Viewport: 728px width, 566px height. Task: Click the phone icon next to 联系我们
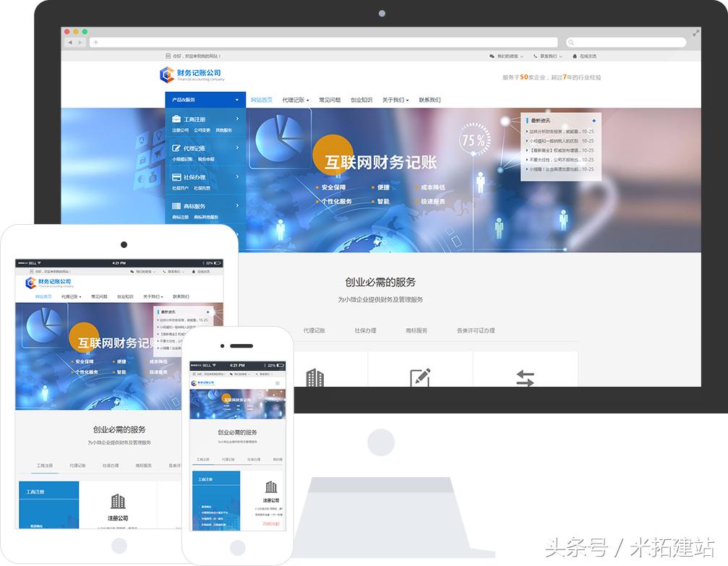tap(535, 55)
